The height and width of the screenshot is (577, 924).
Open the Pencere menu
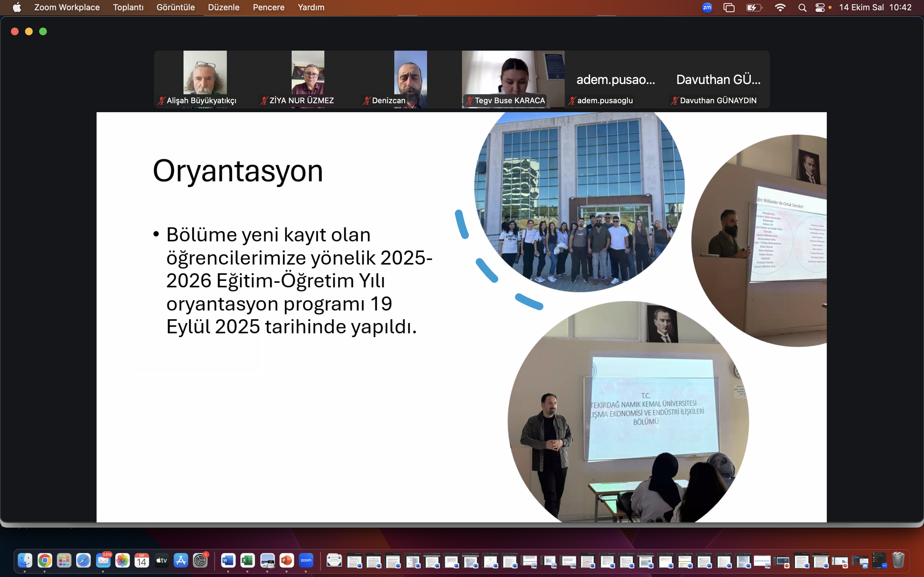tap(269, 7)
